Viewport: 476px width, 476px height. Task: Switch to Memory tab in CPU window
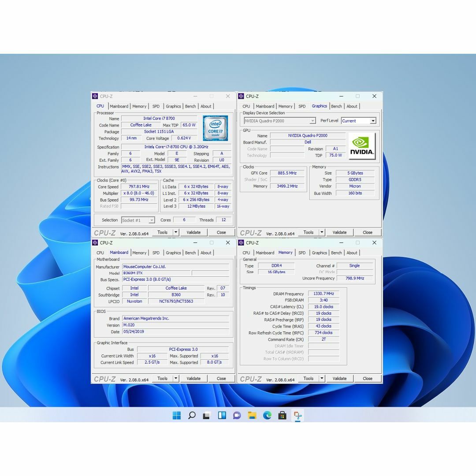tap(139, 106)
